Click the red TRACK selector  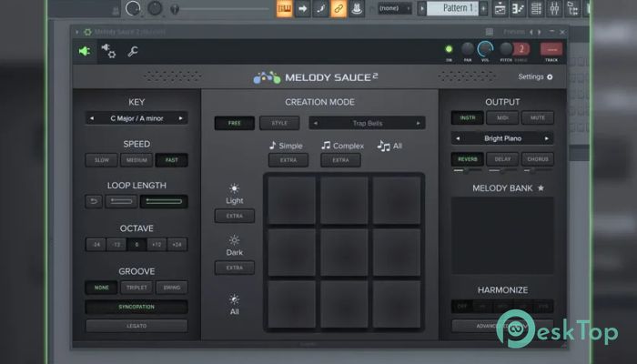(551, 49)
